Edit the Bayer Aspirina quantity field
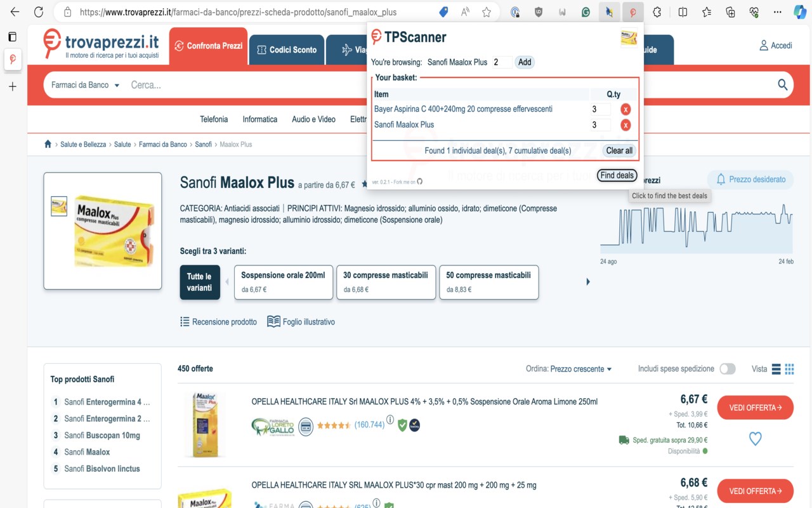This screenshot has height=508, width=812. click(601, 109)
